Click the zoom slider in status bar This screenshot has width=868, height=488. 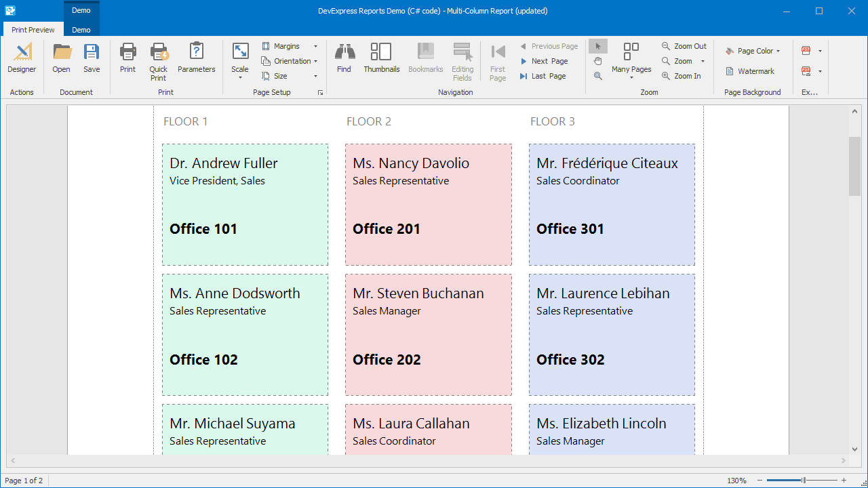pos(803,481)
